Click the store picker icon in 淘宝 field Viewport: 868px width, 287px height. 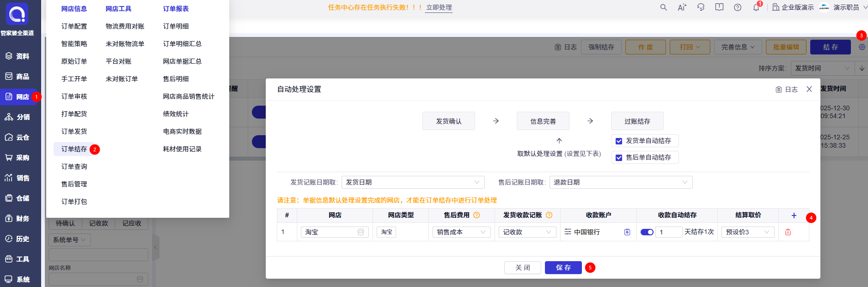tap(361, 232)
